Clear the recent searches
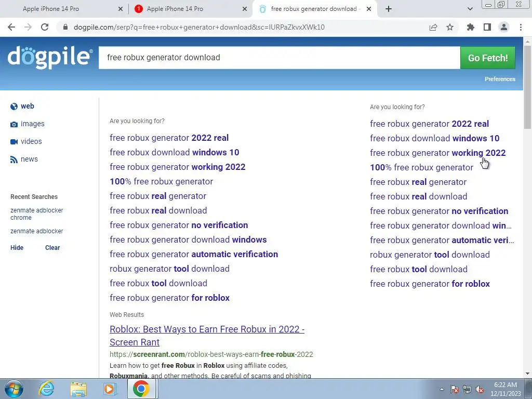 pos(52,248)
